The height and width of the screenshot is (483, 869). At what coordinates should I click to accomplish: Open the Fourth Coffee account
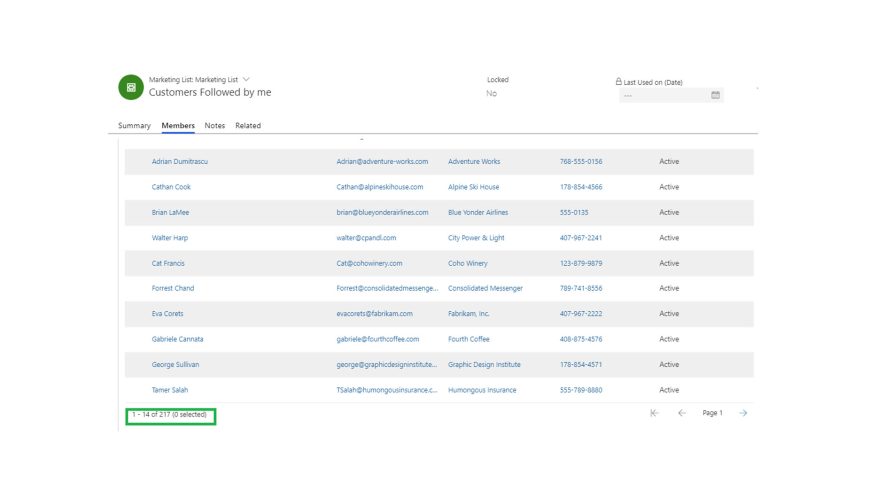pos(468,340)
